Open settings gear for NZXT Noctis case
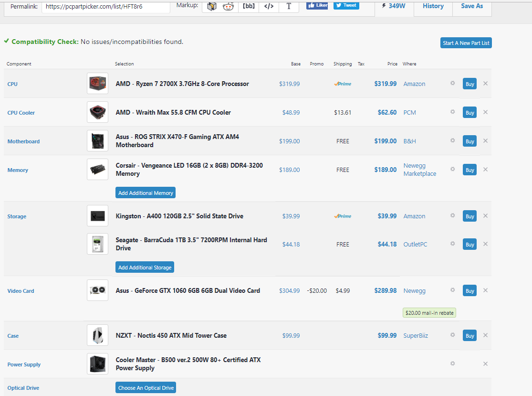This screenshot has width=532, height=396. pos(453,335)
